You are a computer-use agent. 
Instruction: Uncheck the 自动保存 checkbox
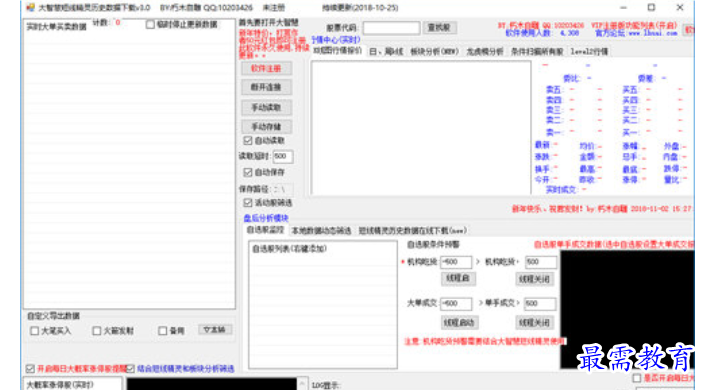pyautogui.click(x=248, y=172)
